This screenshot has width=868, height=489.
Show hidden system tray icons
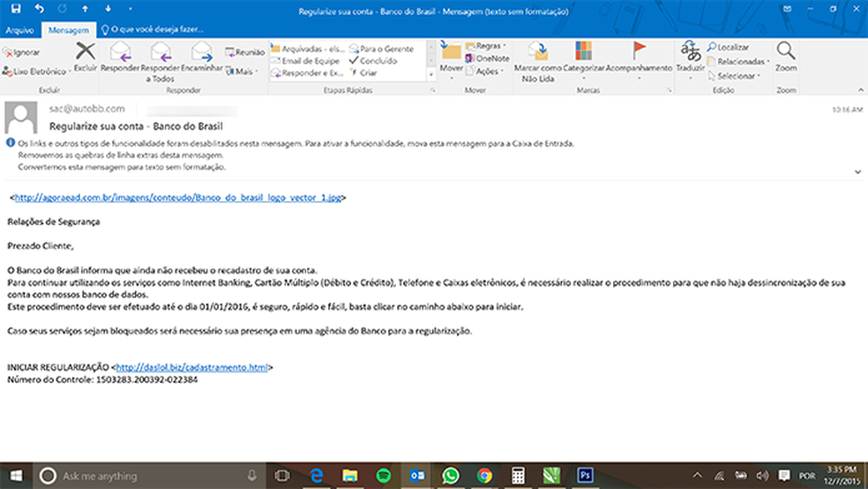click(x=697, y=476)
